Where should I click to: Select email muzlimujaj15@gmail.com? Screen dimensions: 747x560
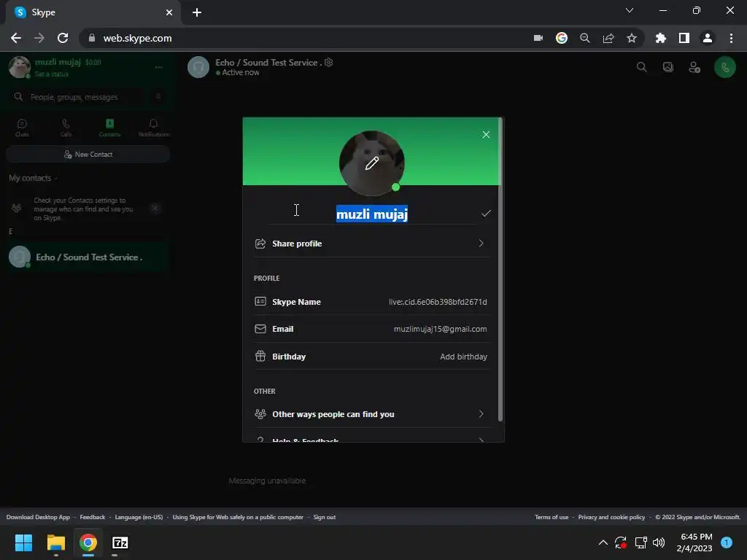(440, 329)
